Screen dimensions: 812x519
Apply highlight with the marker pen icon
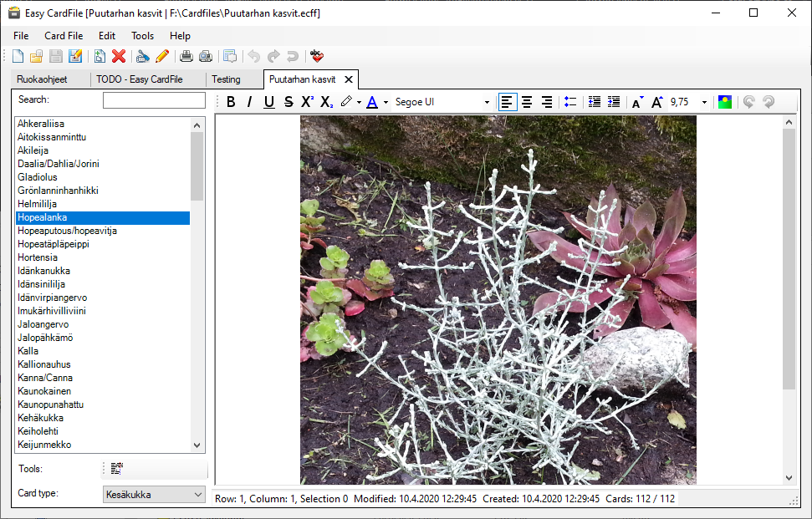pos(346,102)
